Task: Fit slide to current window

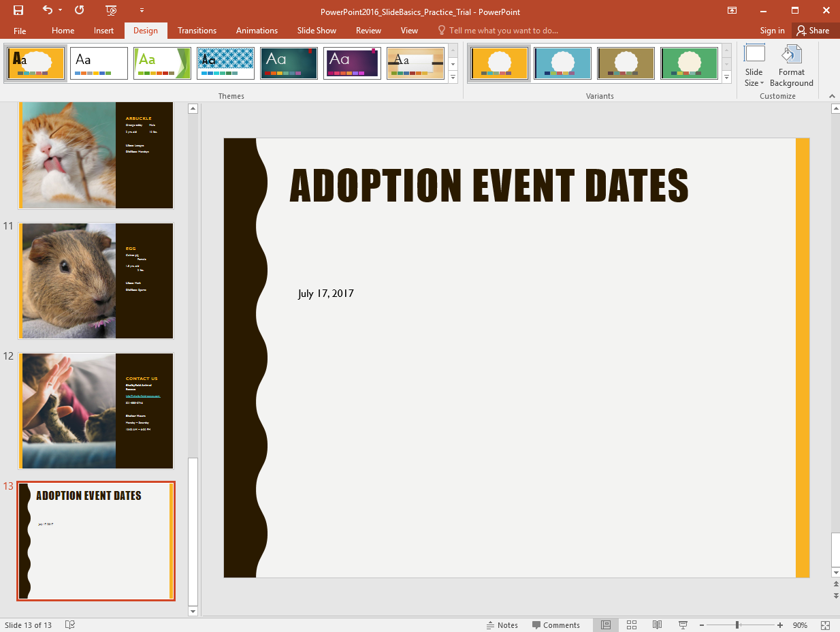Action: [x=825, y=625]
